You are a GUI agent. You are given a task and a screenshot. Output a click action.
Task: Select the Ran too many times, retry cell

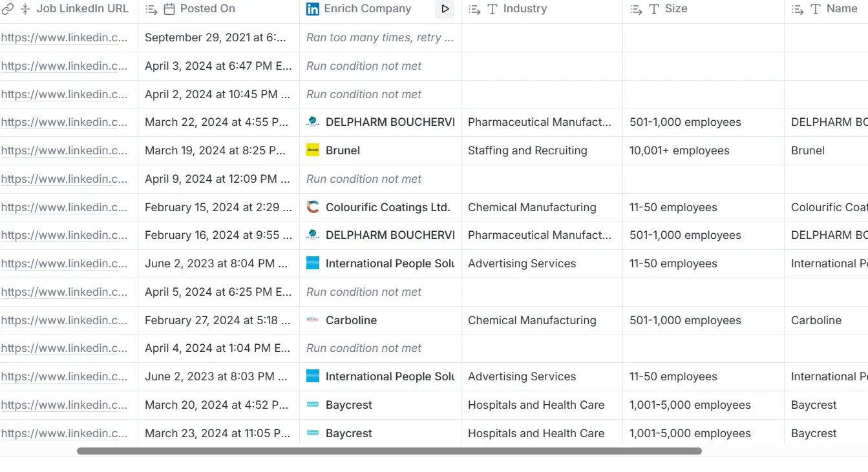[380, 37]
